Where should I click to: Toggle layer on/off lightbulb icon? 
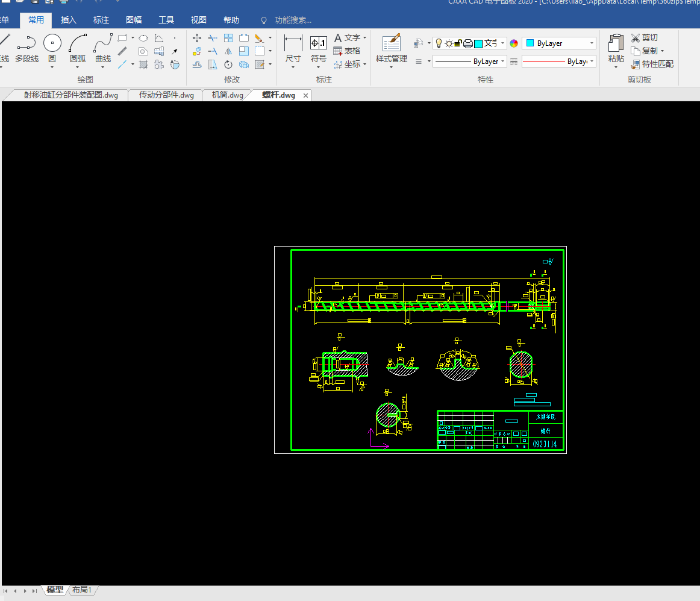pyautogui.click(x=439, y=43)
